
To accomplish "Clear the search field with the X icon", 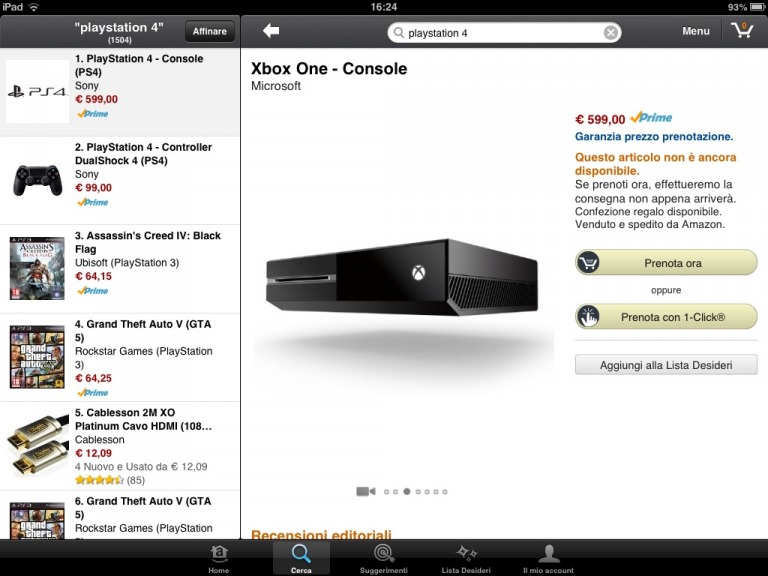I will pos(610,33).
